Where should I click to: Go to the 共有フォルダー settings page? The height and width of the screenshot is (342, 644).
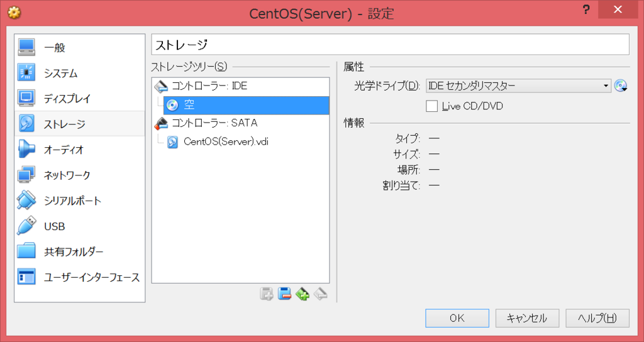click(80, 251)
